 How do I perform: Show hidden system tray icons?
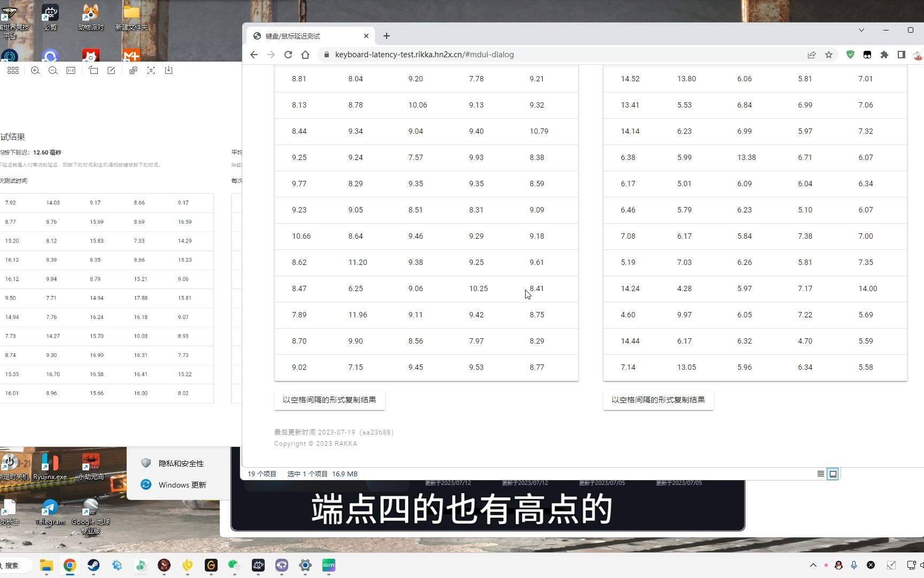coord(813,565)
